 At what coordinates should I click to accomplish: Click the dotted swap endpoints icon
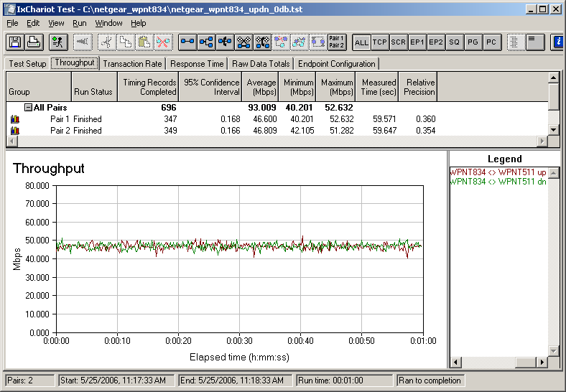click(x=281, y=42)
